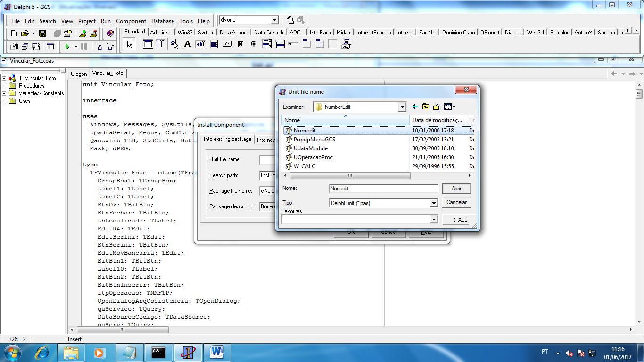The width and height of the screenshot is (644, 362).
Task: Pick the RadioButton component from the palette
Action: point(254,44)
